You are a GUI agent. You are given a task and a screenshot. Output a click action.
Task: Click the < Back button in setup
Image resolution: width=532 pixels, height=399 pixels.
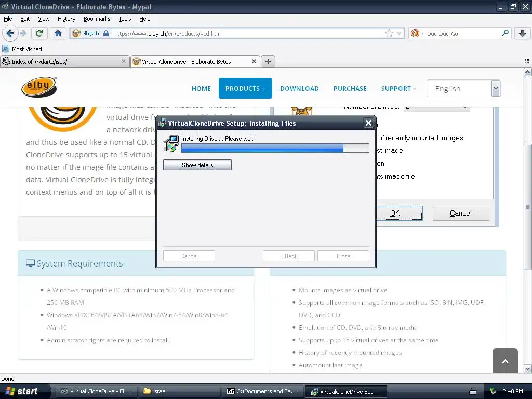point(289,256)
